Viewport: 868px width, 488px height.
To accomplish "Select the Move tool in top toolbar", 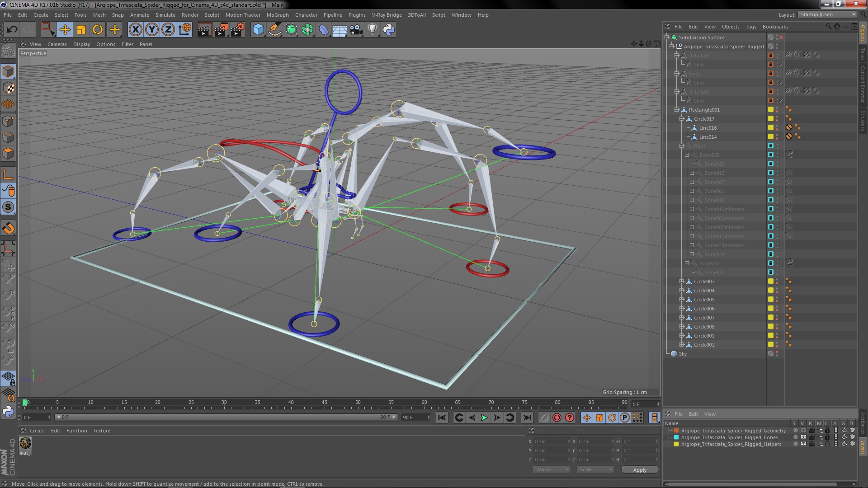I will click(x=65, y=30).
